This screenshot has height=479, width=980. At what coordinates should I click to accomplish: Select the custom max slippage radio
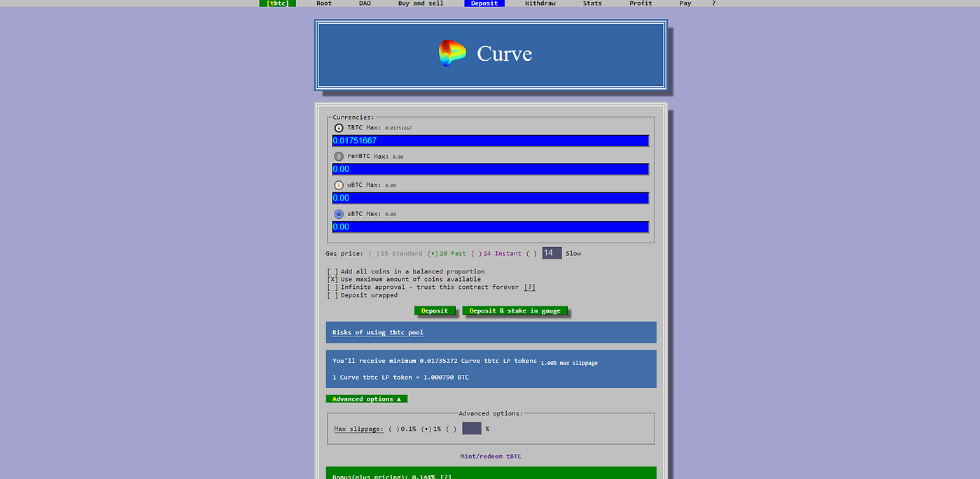[x=451, y=429]
